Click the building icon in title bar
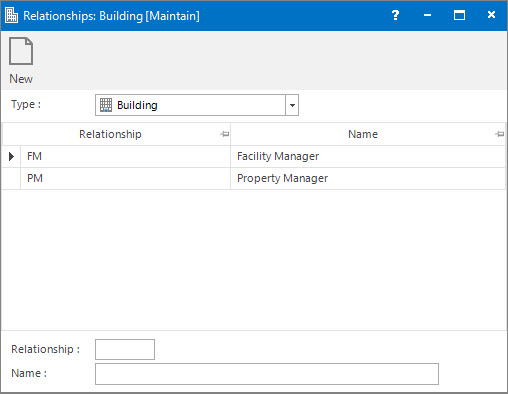The height and width of the screenshot is (394, 508). point(12,15)
